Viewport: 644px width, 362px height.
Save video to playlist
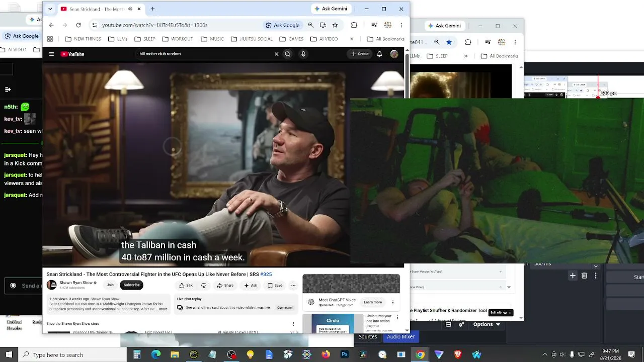[275, 285]
